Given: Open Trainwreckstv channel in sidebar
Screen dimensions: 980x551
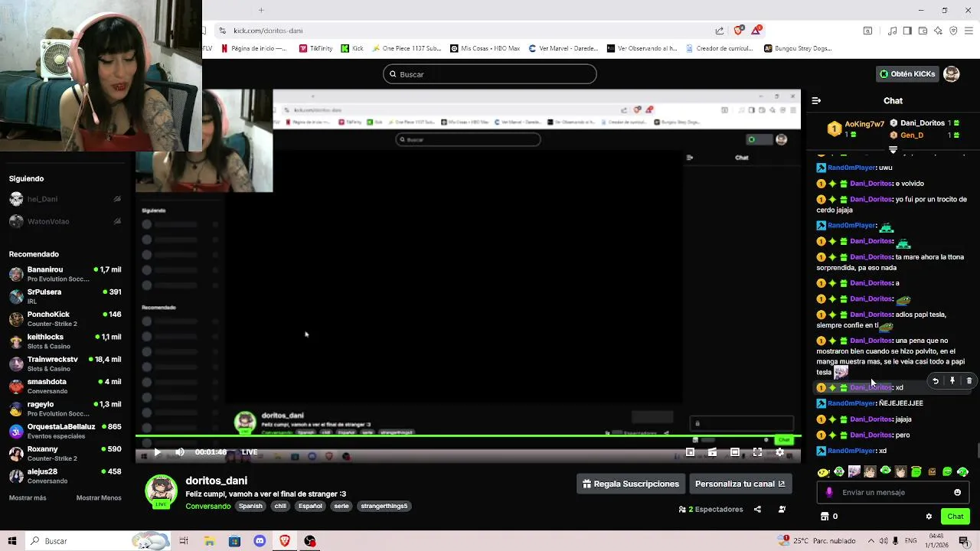Looking at the screenshot, I should (x=65, y=364).
